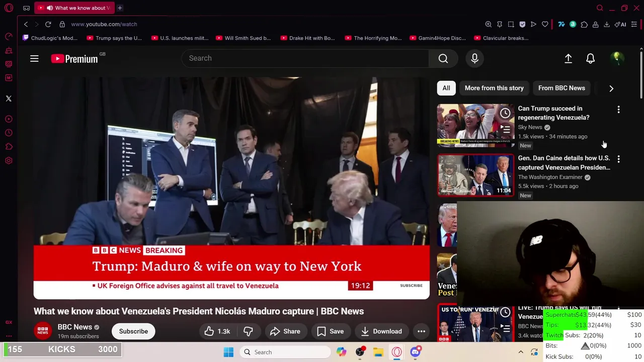This screenshot has height=362, width=644.
Task: Open Easy Setup sliders icon
Action: click(x=634, y=24)
